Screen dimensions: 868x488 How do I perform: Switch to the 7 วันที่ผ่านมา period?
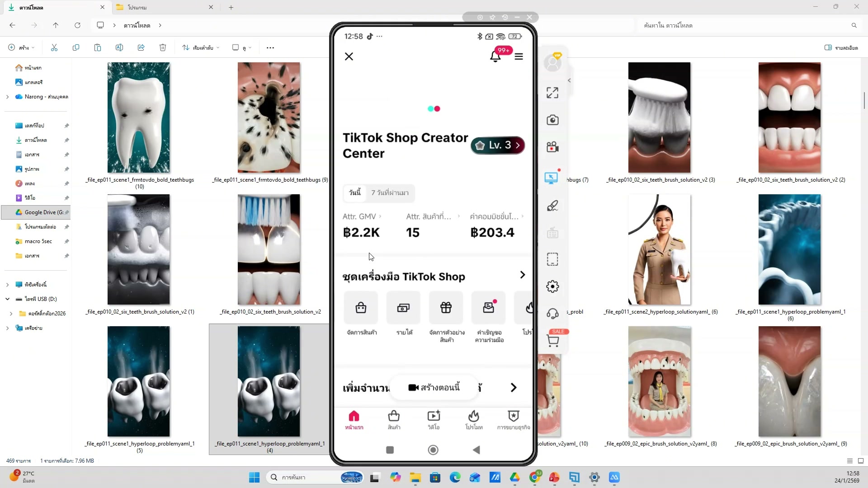pos(390,193)
